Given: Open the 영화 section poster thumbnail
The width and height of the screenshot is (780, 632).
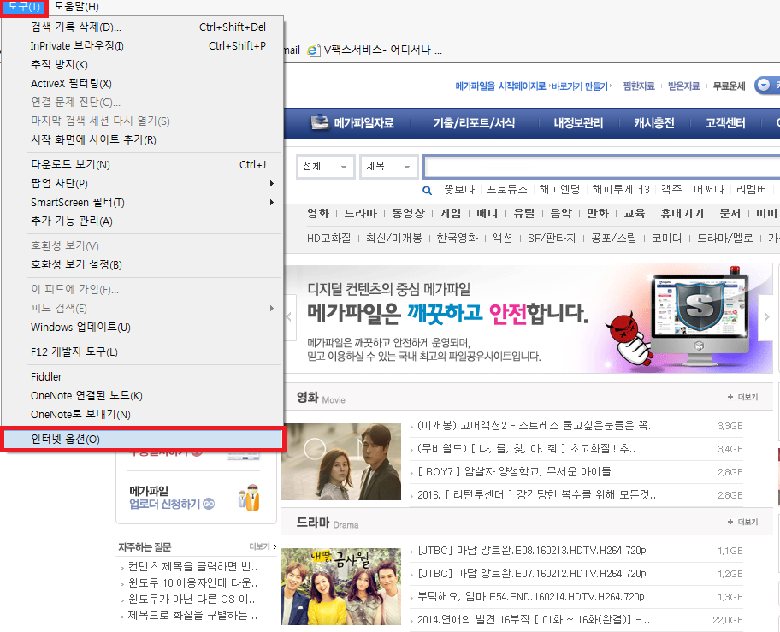Looking at the screenshot, I should 341,461.
